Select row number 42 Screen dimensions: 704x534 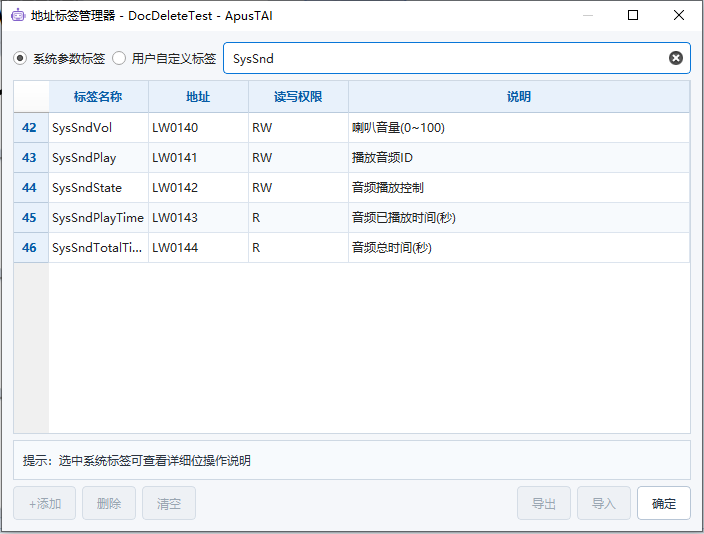[30, 128]
